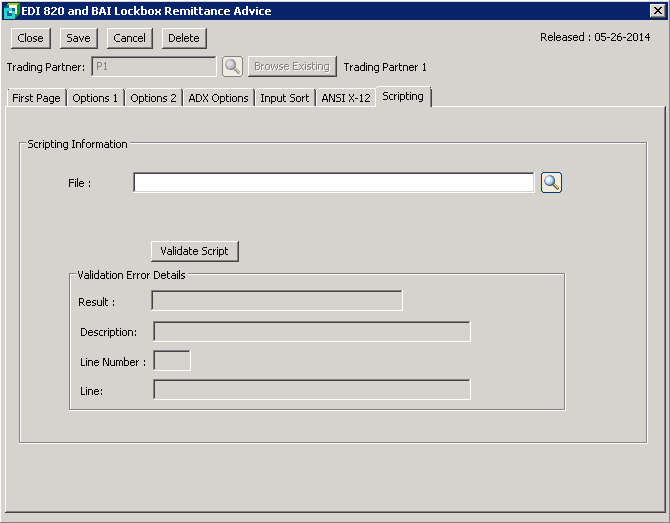Go to the ADX Options tab
Image resolution: width=670 pixels, height=523 pixels.
click(218, 98)
